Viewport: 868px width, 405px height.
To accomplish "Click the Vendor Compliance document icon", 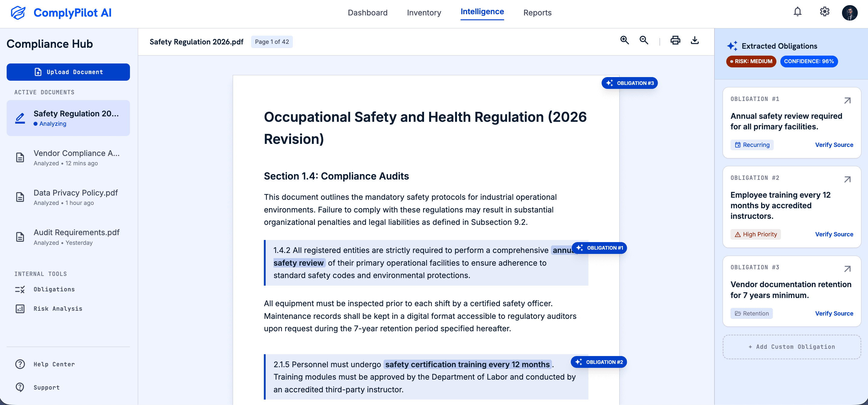I will [x=20, y=158].
